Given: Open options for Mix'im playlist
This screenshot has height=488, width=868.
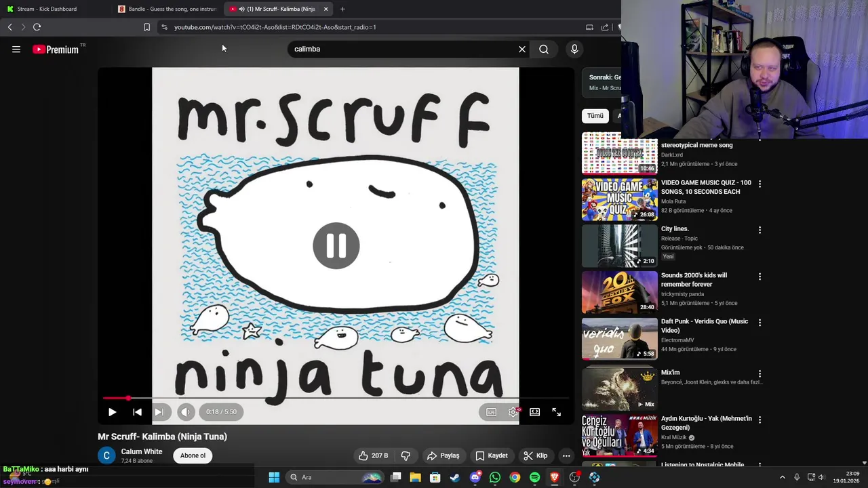Looking at the screenshot, I should [x=759, y=373].
